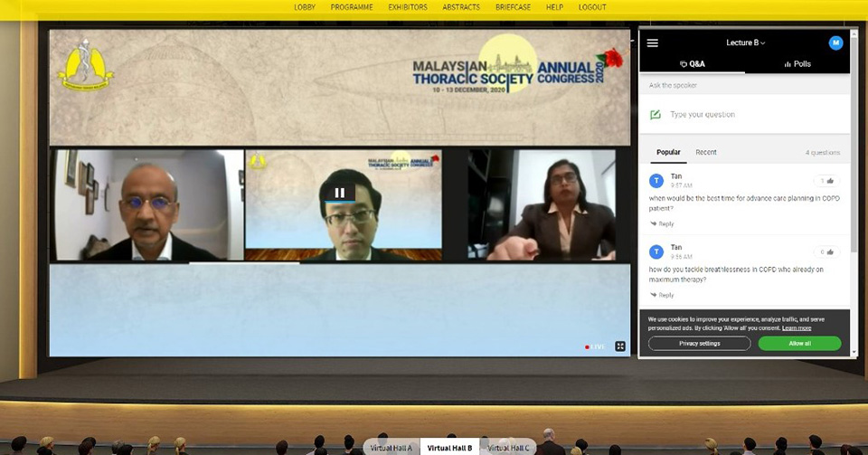Screen dimensions: 868x455
Task: Accept cookies with Allow all
Action: tap(799, 344)
